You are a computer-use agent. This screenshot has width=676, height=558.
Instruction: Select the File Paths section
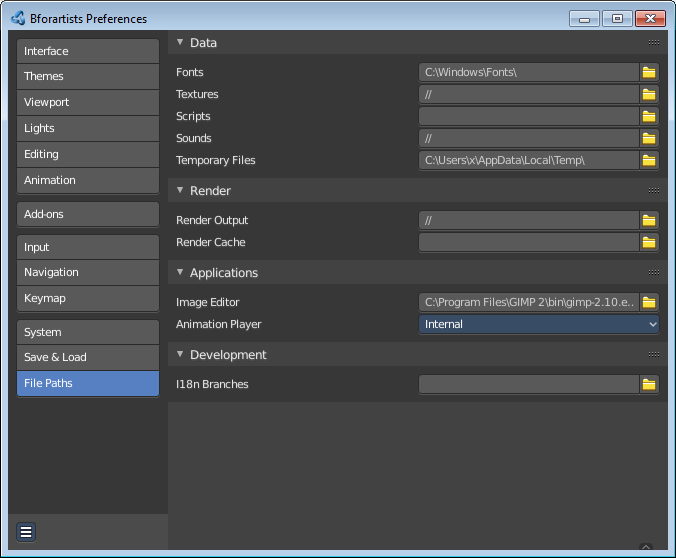[x=88, y=383]
